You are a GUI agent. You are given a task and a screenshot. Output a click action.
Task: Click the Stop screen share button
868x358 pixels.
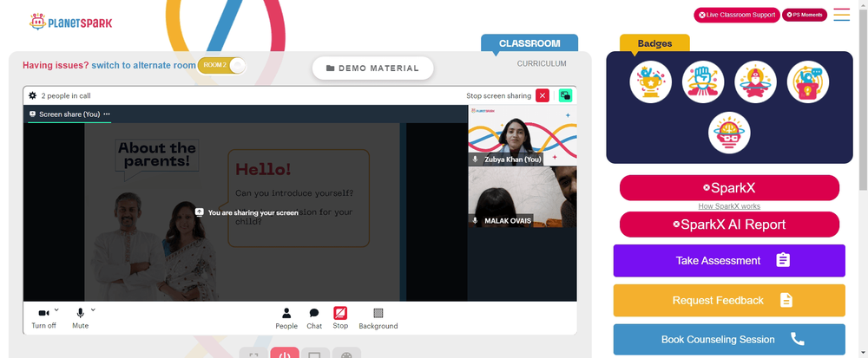pos(340,318)
